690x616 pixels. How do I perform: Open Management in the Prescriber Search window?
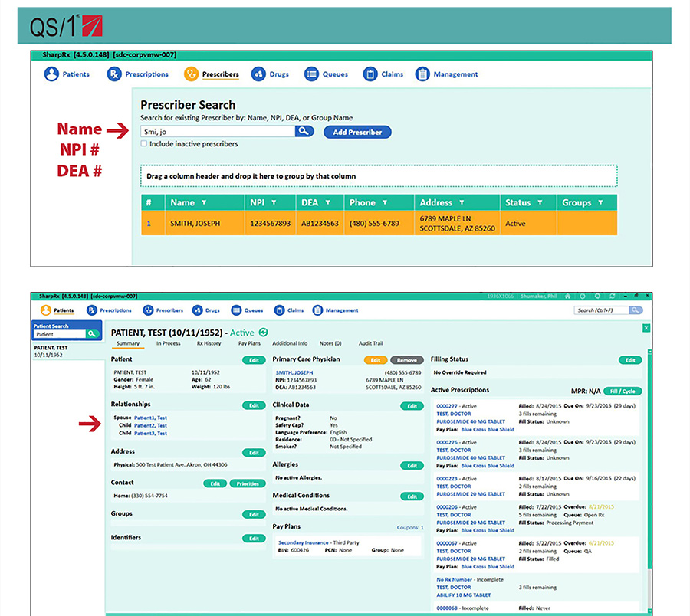[x=447, y=74]
